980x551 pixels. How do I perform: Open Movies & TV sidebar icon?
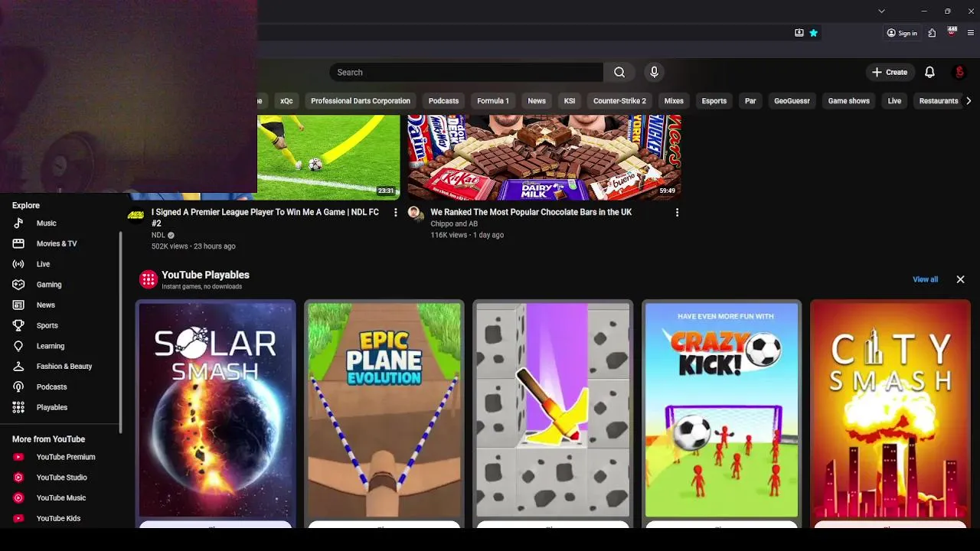coord(19,243)
